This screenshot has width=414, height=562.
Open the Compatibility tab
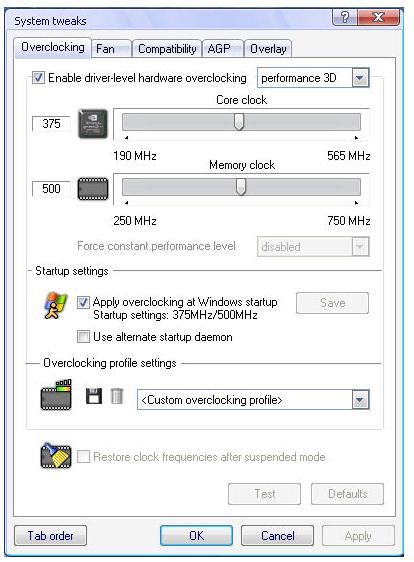click(167, 49)
